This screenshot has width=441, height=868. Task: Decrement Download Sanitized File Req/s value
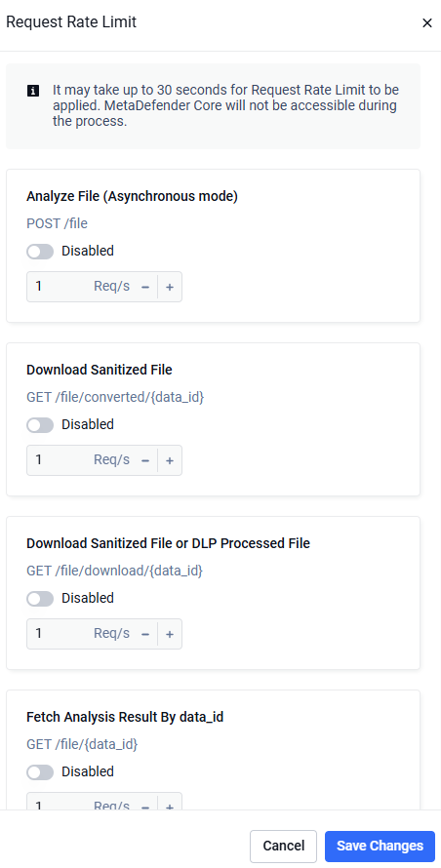coord(145,460)
